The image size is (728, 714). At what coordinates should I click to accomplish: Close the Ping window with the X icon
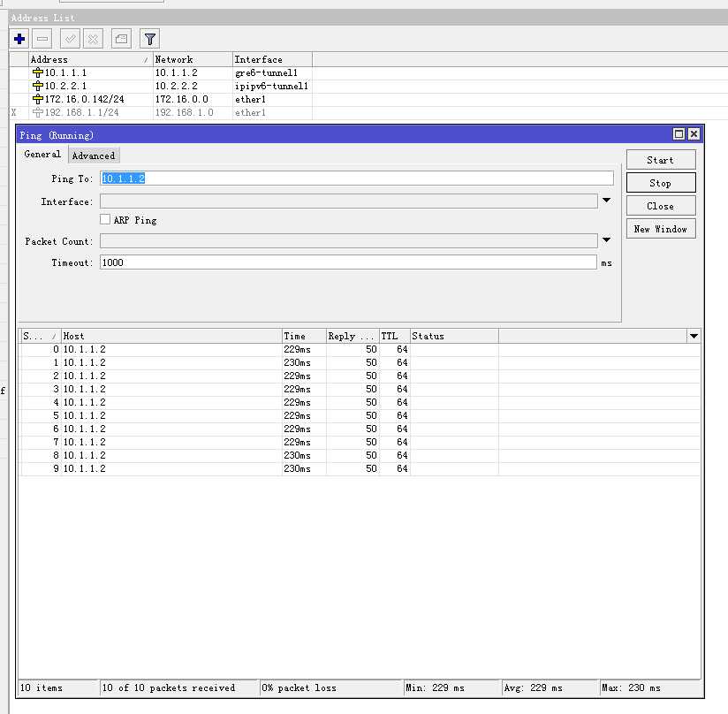(694, 134)
